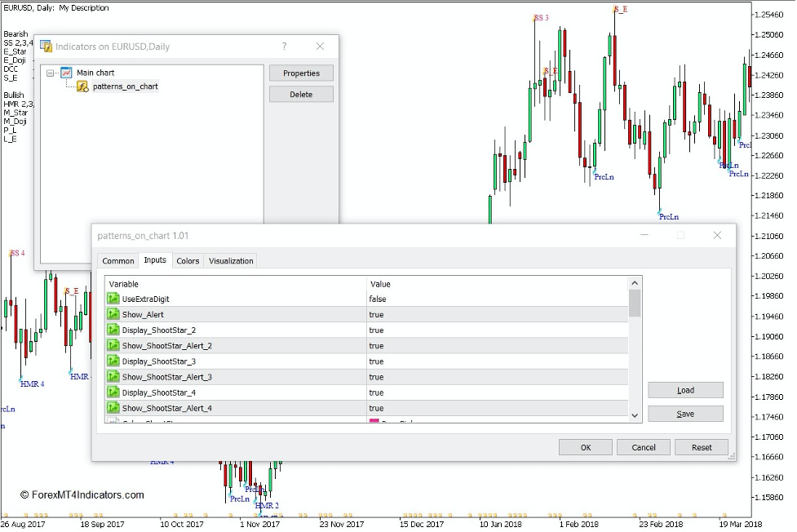Click the scroll-down arrow of the inputs list
This screenshot has width=797, height=532.
coord(635,415)
